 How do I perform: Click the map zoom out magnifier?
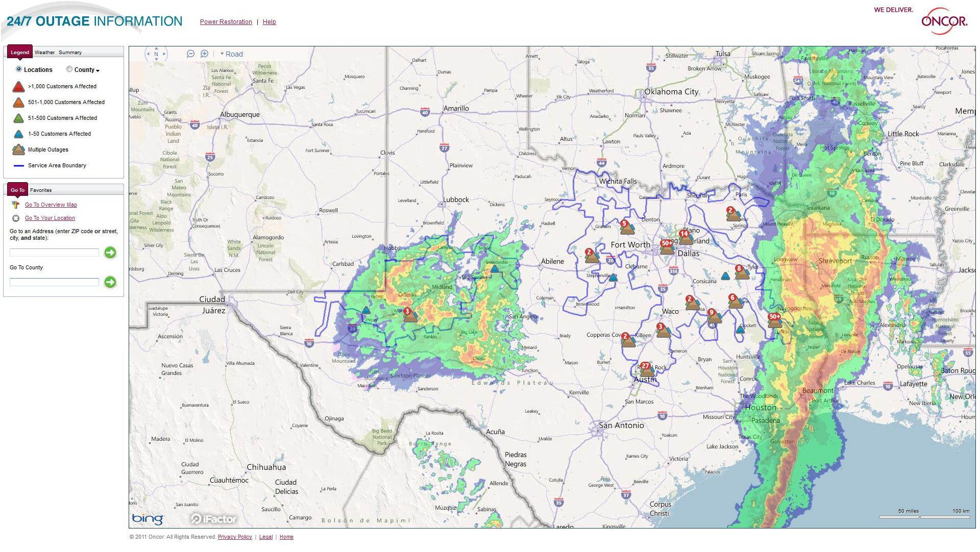(x=190, y=54)
